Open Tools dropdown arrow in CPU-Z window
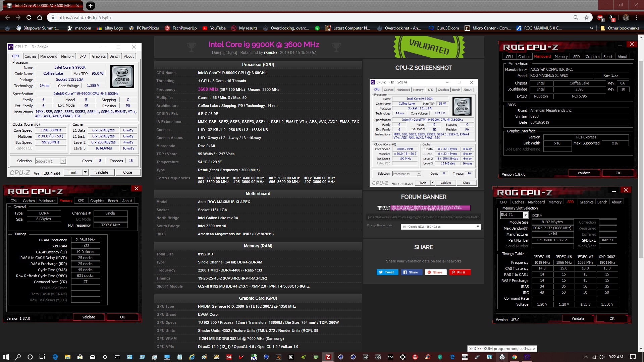644x362 pixels. (x=85, y=172)
